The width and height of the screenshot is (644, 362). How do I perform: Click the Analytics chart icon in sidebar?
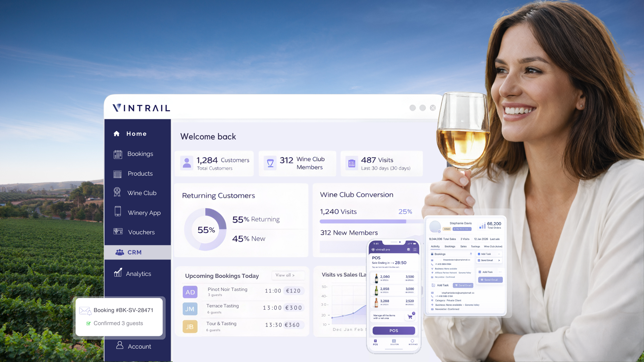[118, 273]
